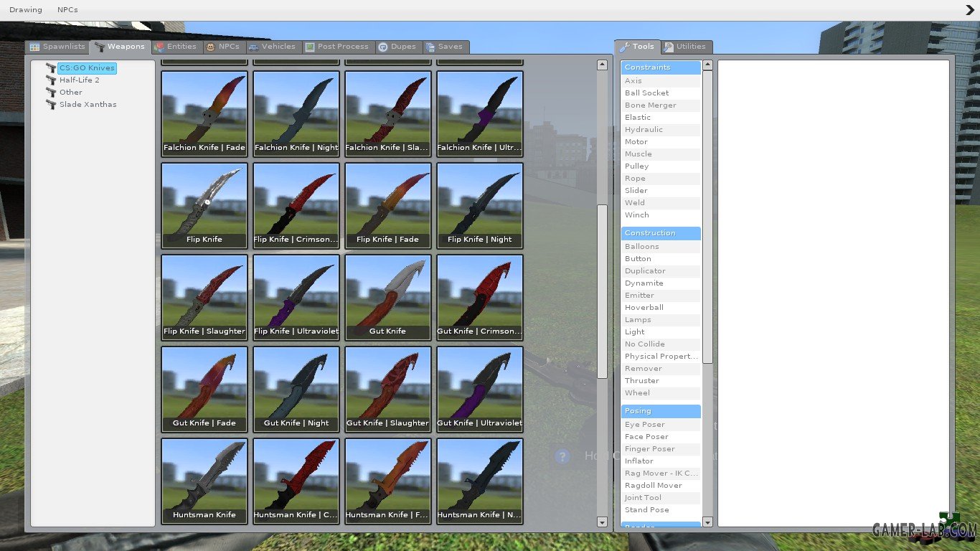Click the Gut Knife | Slaughter icon
This screenshot has height=551, width=980.
click(388, 390)
